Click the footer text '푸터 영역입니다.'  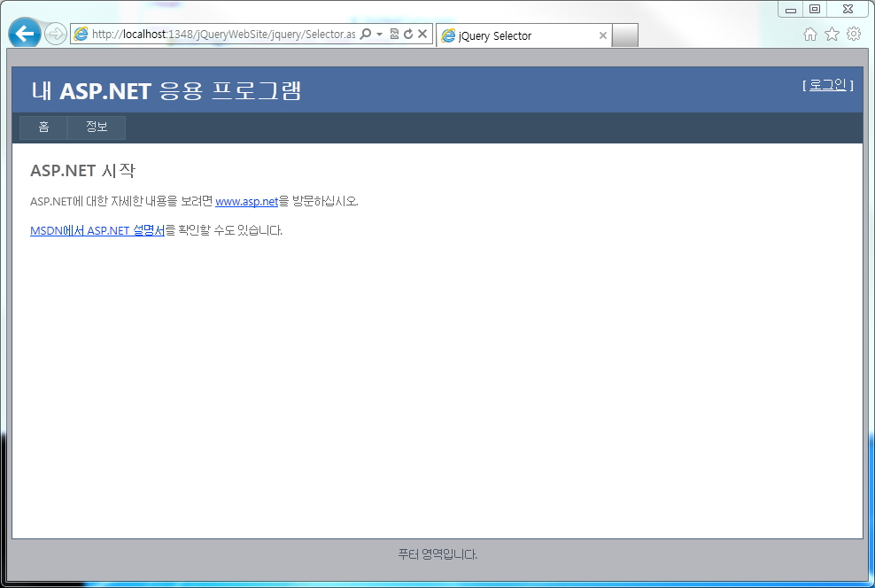(x=437, y=554)
